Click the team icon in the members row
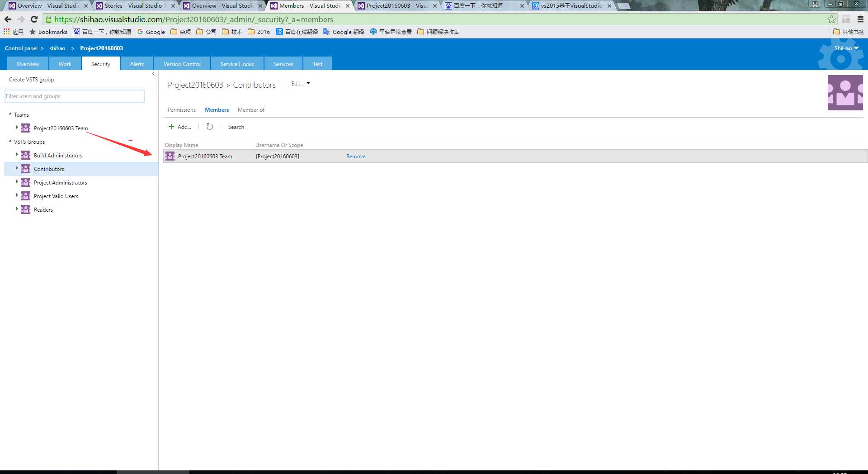The width and height of the screenshot is (868, 474). point(170,156)
